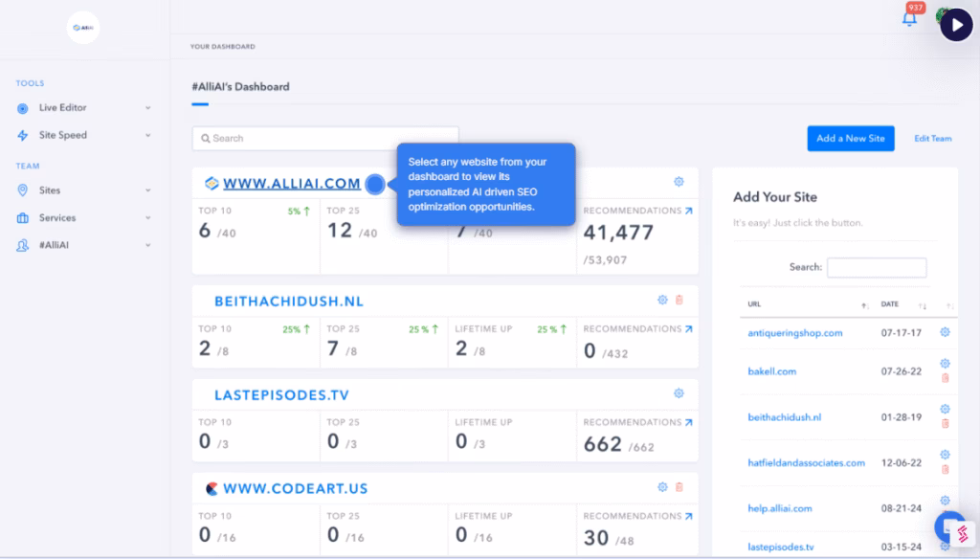Click the play button in top corner
This screenshot has width=980, height=559.
click(955, 25)
